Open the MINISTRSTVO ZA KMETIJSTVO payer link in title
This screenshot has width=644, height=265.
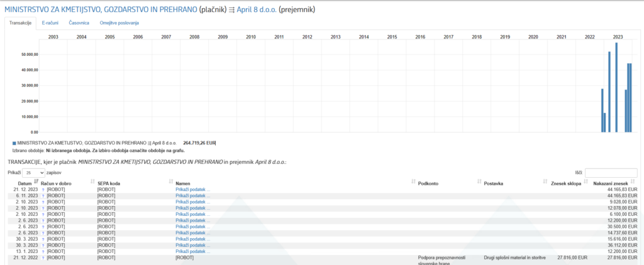101,9
